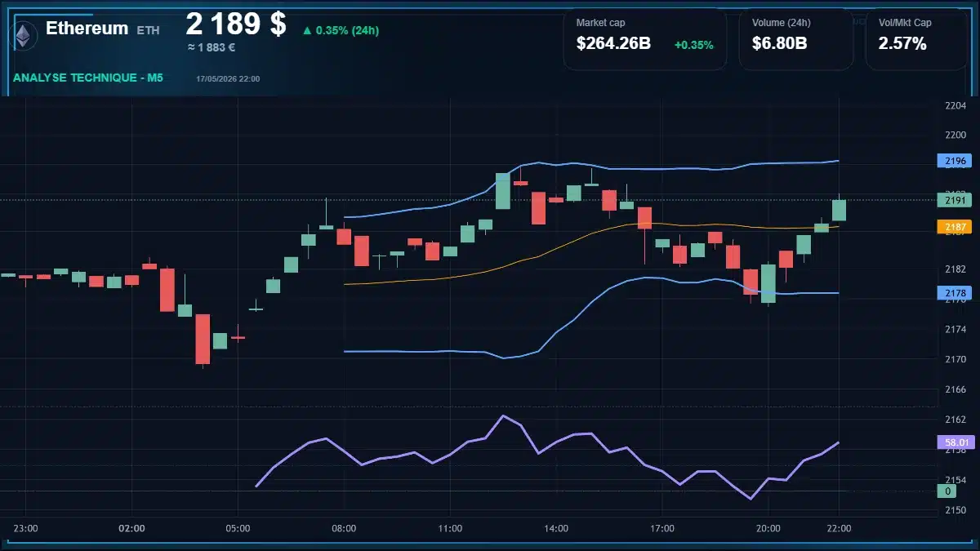This screenshot has width=980, height=551.
Task: Click the "Ethereum" coin name heading
Action: [87, 29]
